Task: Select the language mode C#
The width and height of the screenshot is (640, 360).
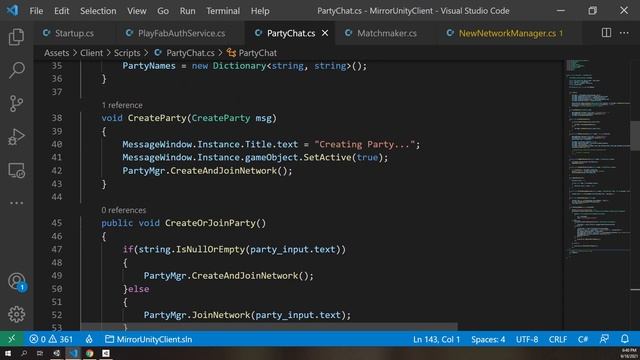Action: click(583, 339)
